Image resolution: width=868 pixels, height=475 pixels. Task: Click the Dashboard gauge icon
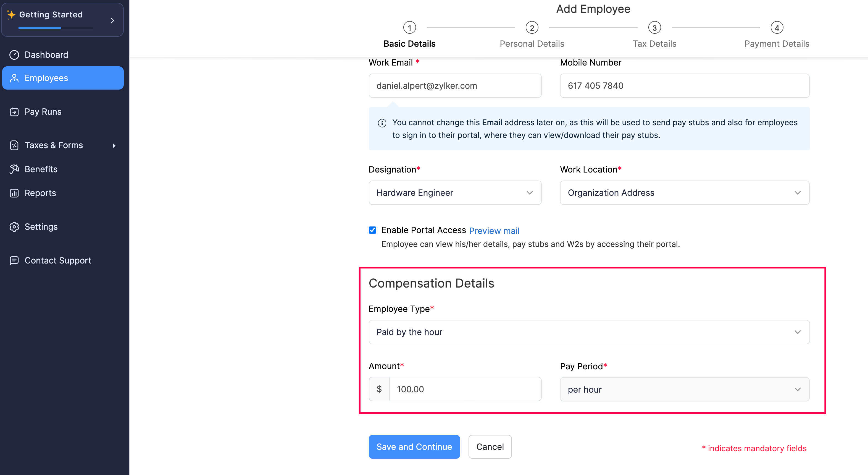pos(14,55)
